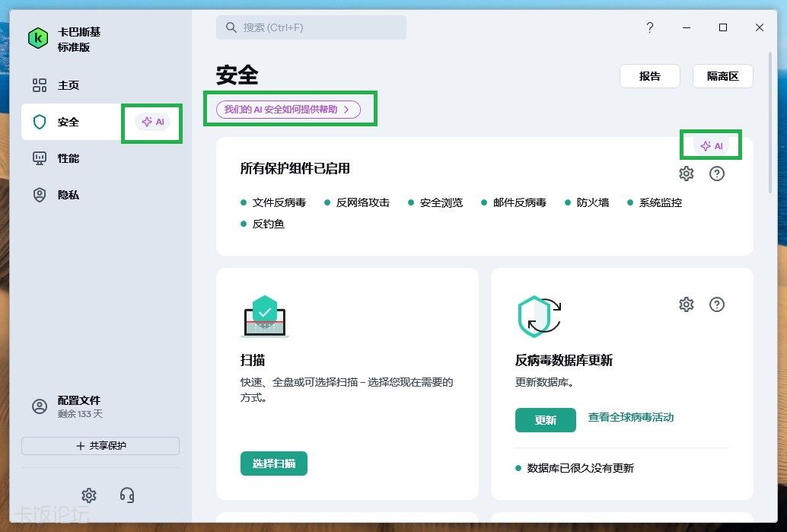The width and height of the screenshot is (787, 532).
Task: Click the database update shield illustration
Action: click(539, 317)
